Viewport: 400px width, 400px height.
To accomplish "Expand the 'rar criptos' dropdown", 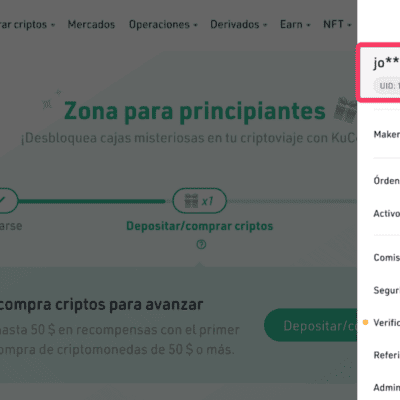I will tap(27, 25).
